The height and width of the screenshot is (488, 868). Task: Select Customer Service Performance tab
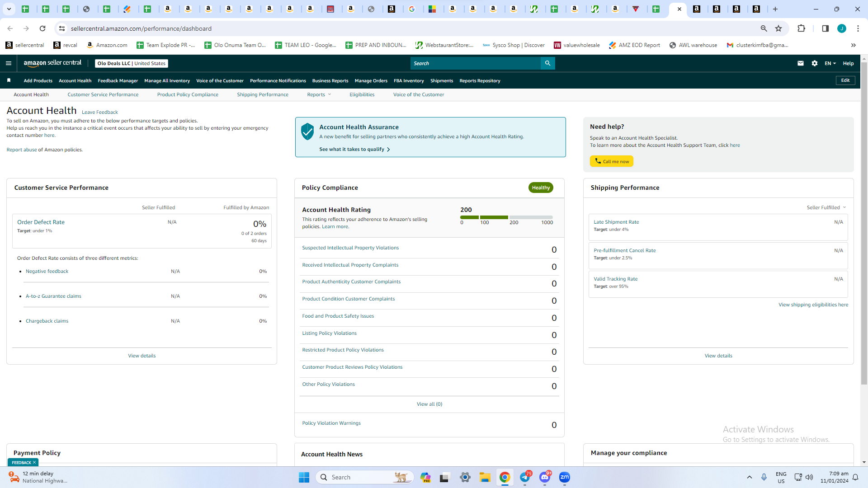tap(103, 94)
